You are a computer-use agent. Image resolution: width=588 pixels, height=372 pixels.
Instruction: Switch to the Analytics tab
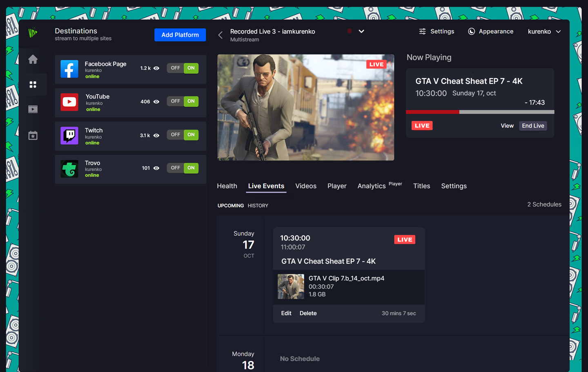pos(372,186)
